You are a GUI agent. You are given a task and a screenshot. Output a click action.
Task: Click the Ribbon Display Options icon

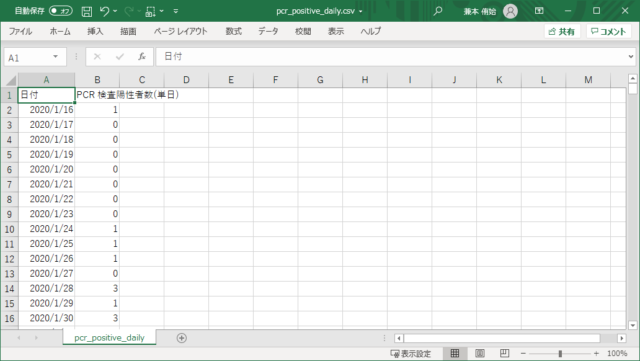(539, 11)
